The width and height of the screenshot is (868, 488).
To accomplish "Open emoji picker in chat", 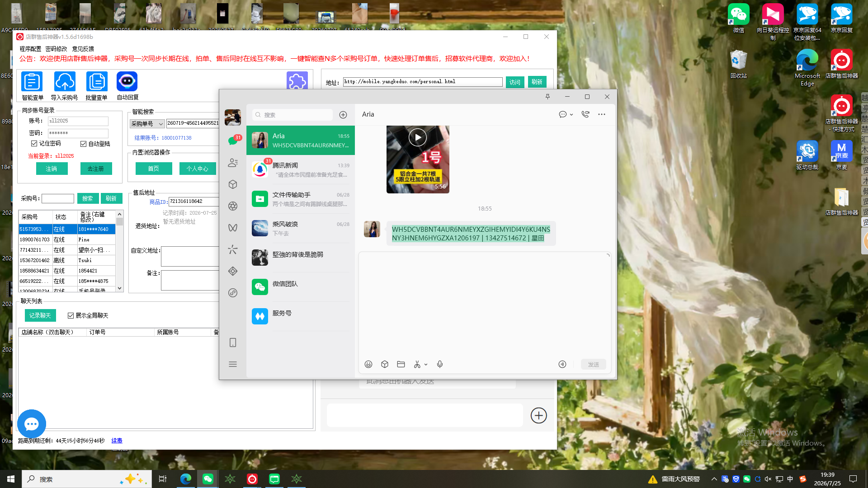I will [368, 364].
